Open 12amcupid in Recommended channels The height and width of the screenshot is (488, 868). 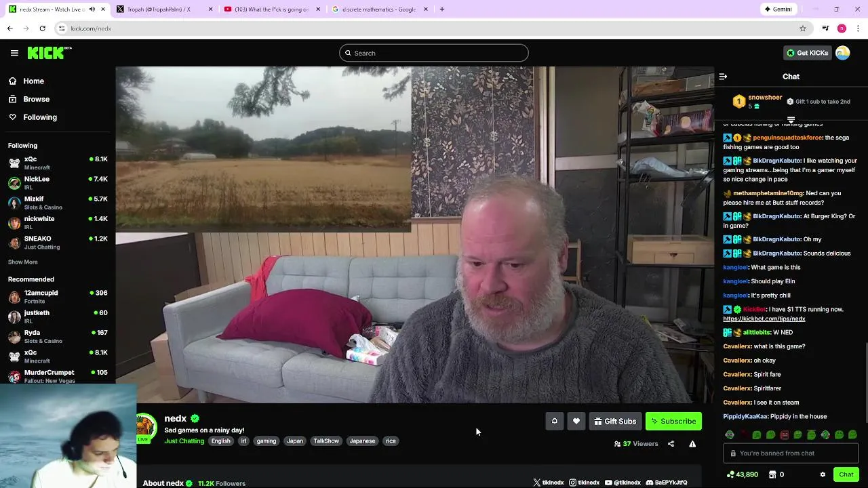[x=58, y=297]
